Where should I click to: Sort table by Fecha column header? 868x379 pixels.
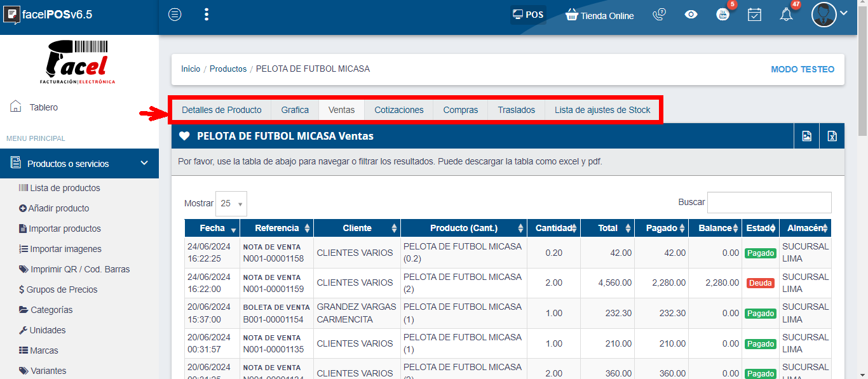[212, 228]
